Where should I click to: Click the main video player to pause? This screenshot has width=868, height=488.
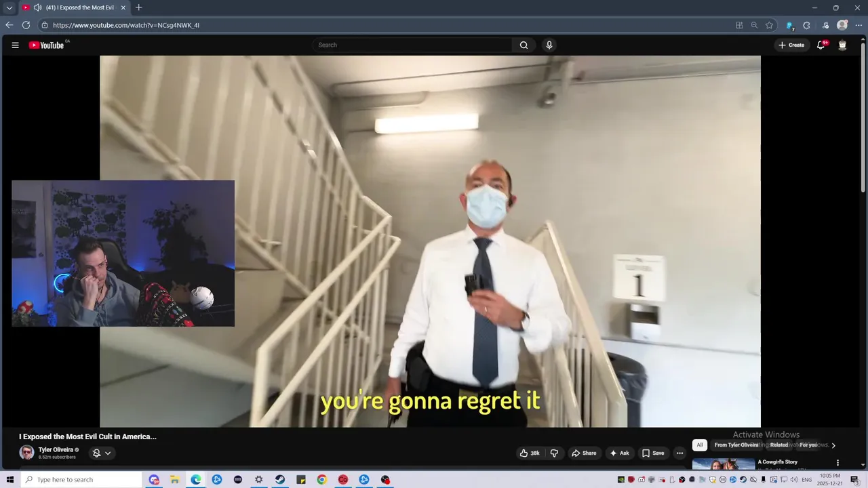point(430,241)
